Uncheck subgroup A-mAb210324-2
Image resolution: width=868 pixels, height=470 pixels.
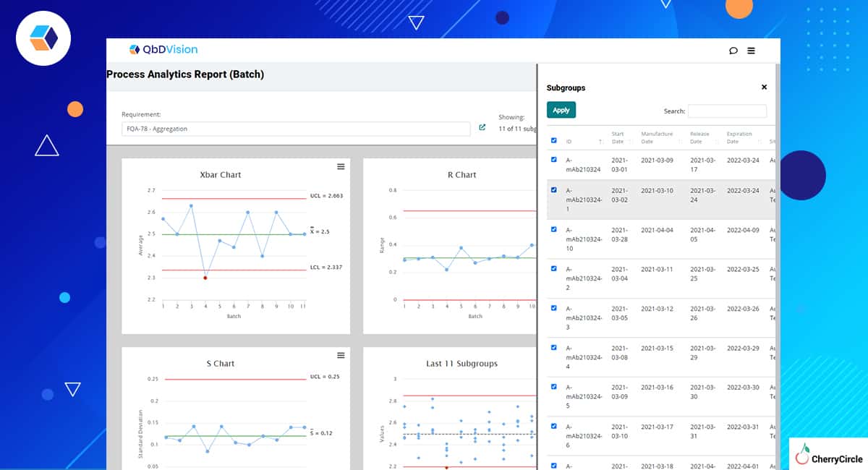coord(554,268)
